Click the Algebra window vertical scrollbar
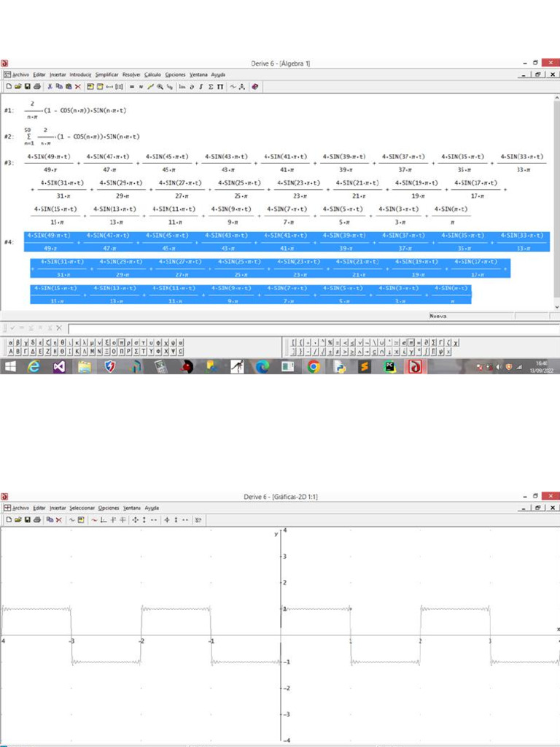 [556, 204]
